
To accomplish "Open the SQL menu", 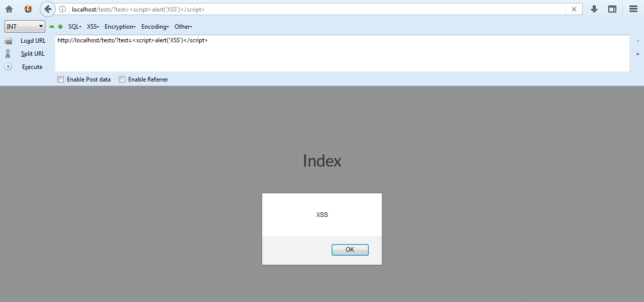I will (x=74, y=27).
